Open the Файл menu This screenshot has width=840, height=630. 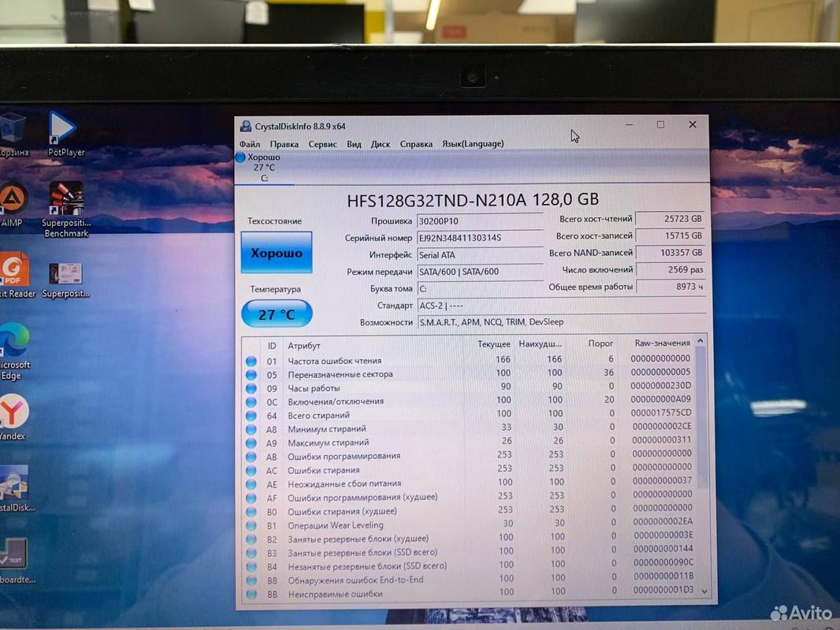pos(250,144)
